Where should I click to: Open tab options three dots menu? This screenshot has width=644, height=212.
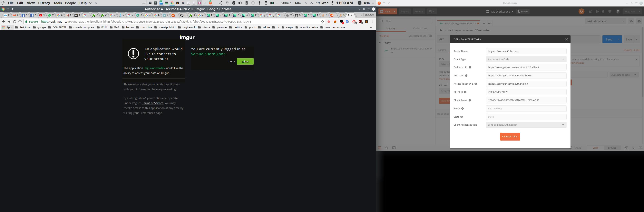pyautogui.click(x=490, y=23)
